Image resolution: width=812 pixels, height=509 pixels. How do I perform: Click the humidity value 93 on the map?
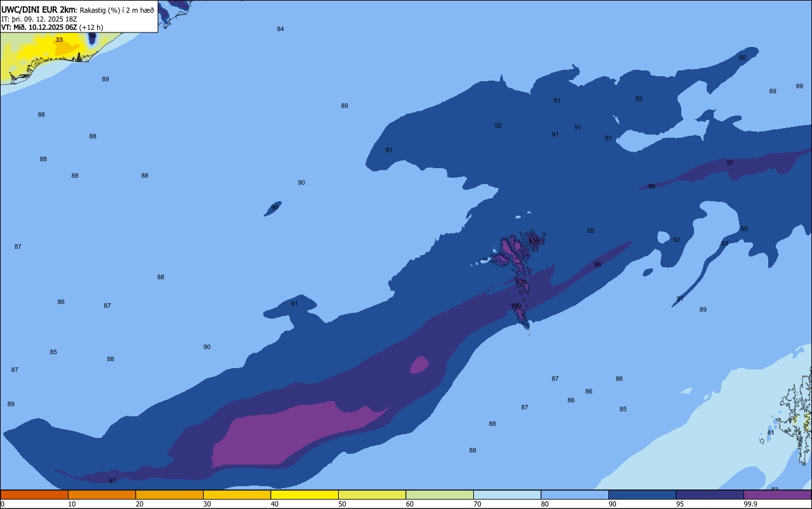[724, 244]
